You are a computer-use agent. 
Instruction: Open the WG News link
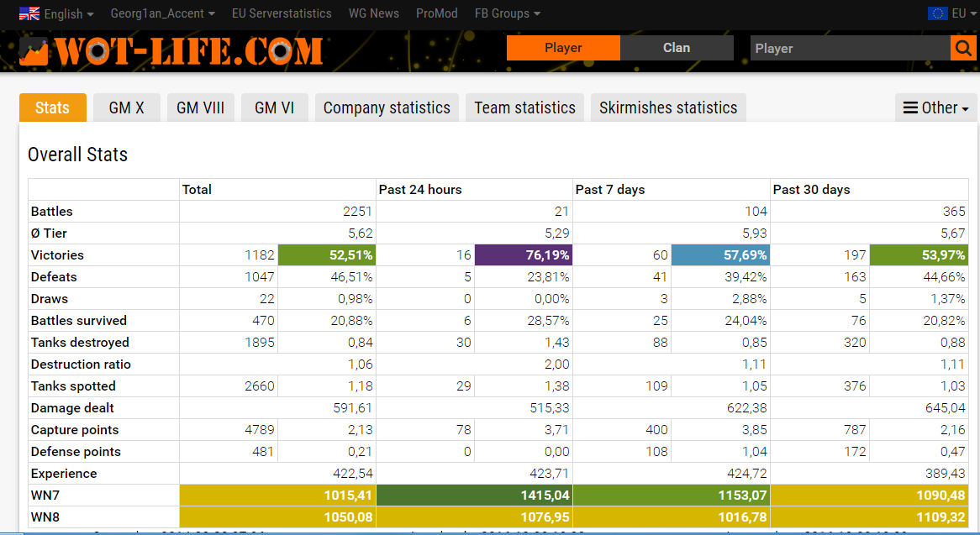(x=374, y=13)
